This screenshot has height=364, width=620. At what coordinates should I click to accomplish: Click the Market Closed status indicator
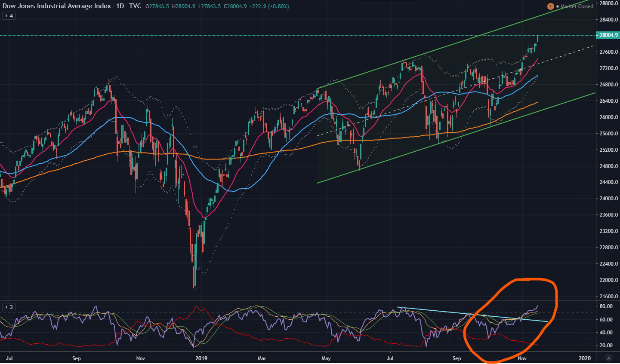tap(575, 6)
